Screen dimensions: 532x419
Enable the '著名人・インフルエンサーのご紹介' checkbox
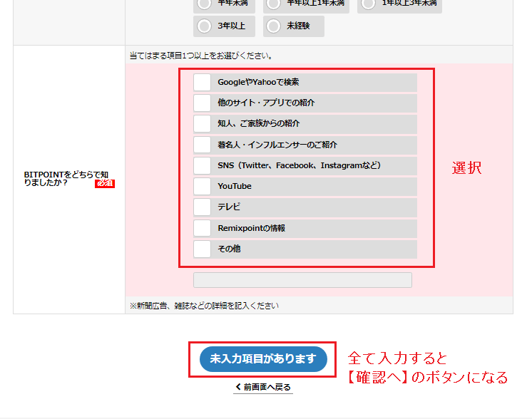pyautogui.click(x=203, y=145)
